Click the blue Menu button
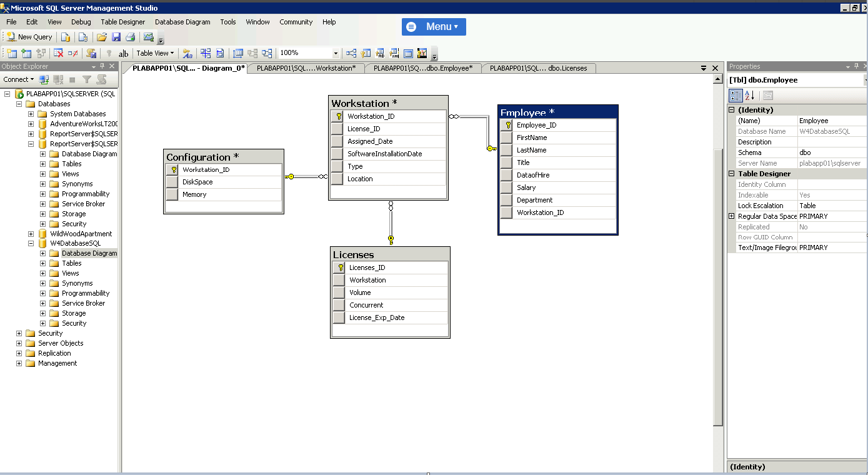Viewport: 868px width, 475px height. 434,27
